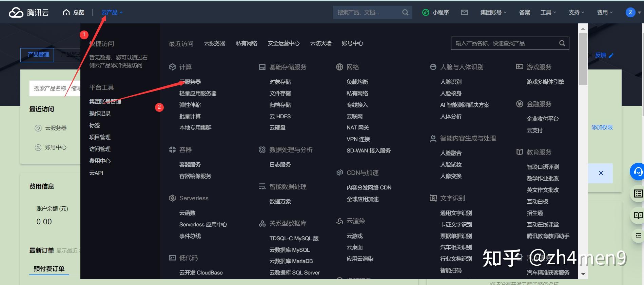Open recently visited 云防火墙
Screen dimensions: 644x285
pos(321,43)
